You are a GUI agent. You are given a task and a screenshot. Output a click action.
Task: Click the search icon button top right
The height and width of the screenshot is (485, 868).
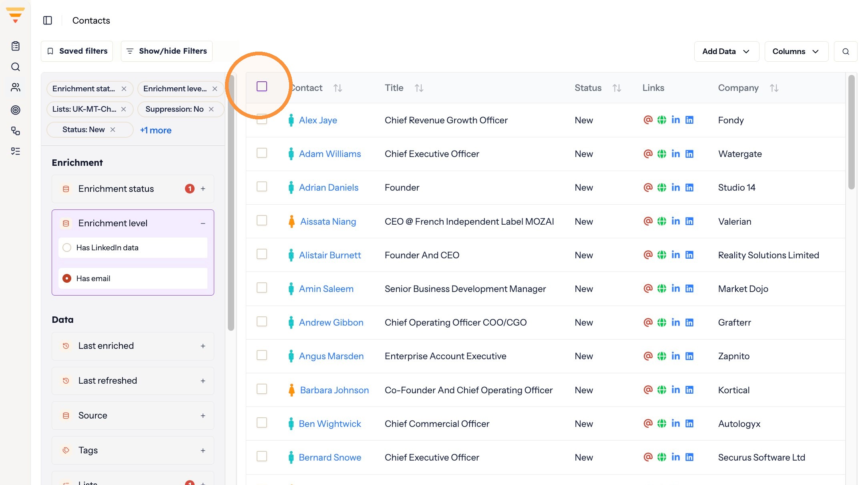click(x=846, y=51)
